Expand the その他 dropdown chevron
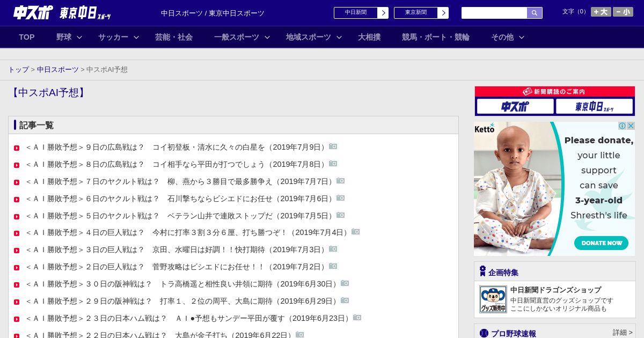The image size is (644, 338). 522,37
